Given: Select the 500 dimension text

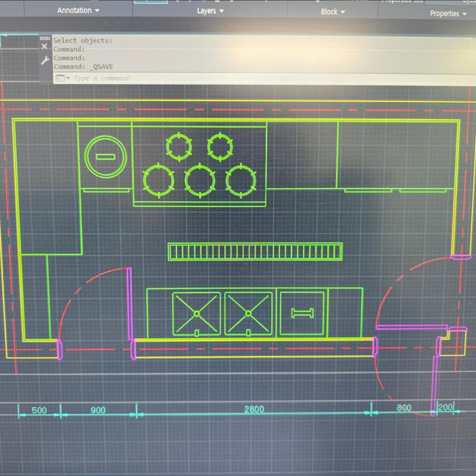Looking at the screenshot, I should click(39, 411).
